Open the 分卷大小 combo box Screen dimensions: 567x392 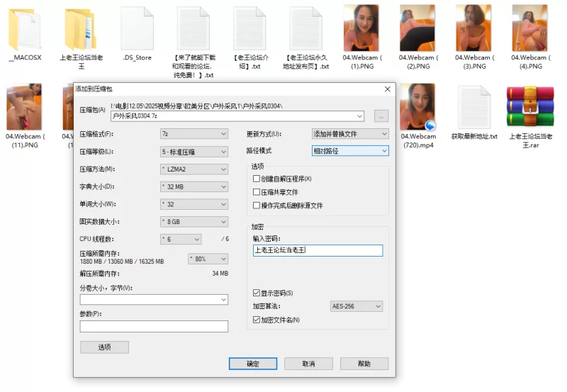pyautogui.click(x=154, y=299)
